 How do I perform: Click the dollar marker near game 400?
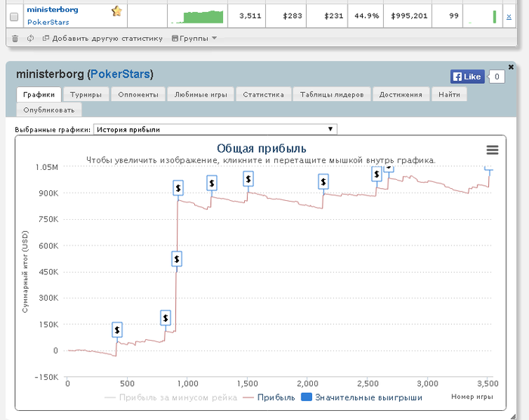click(117, 330)
